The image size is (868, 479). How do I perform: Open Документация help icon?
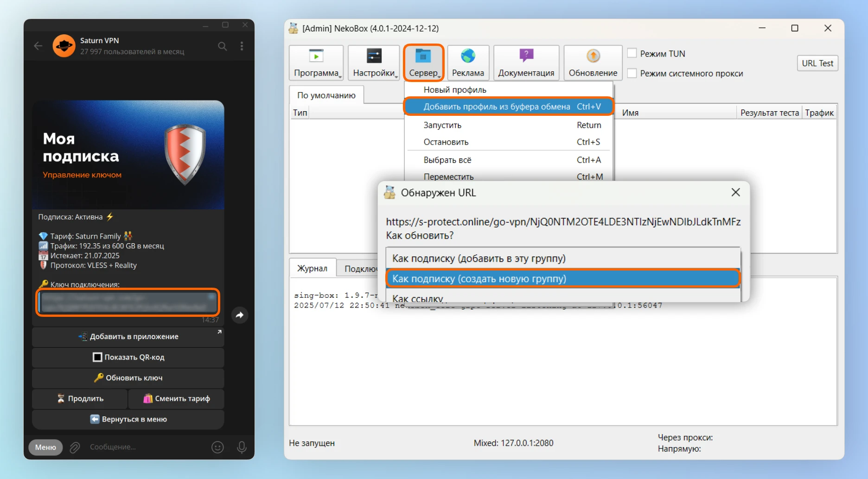(x=526, y=56)
